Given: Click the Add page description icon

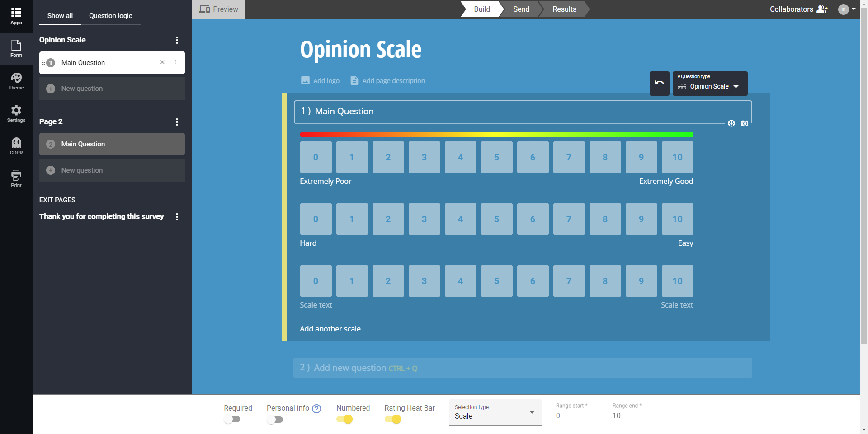Looking at the screenshot, I should pyautogui.click(x=354, y=80).
